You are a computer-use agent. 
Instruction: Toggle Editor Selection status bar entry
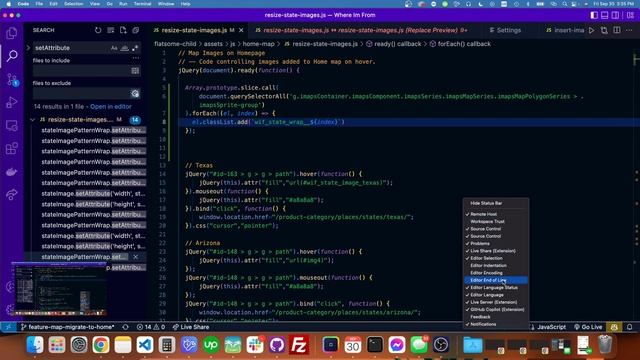(496, 258)
